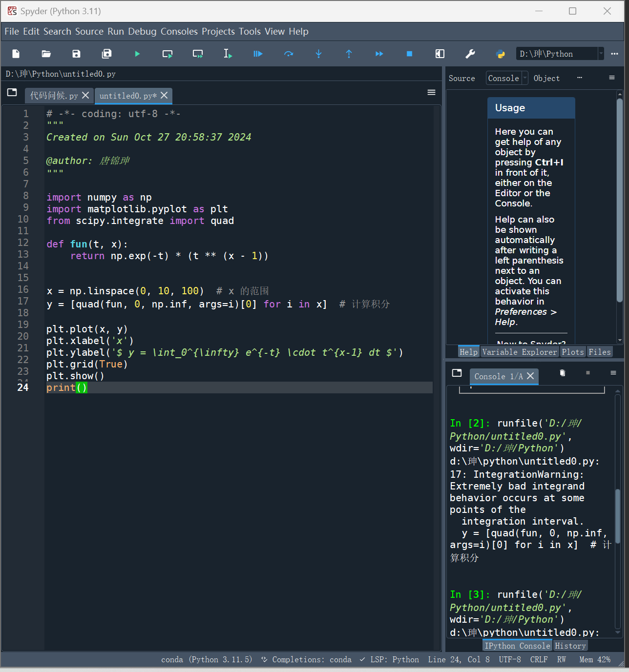This screenshot has height=672, width=629.
Task: Stop debugging with the square icon
Action: [409, 54]
